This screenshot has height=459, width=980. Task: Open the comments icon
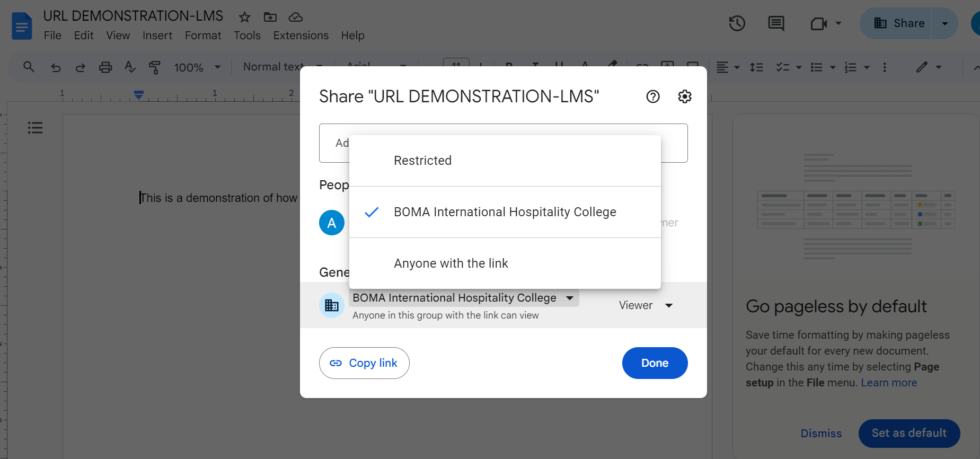click(776, 23)
